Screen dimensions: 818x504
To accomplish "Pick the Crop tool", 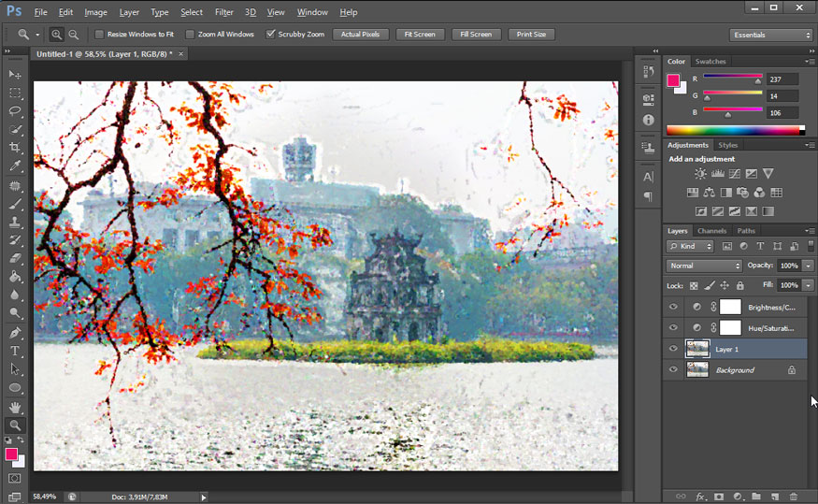I will (x=15, y=148).
